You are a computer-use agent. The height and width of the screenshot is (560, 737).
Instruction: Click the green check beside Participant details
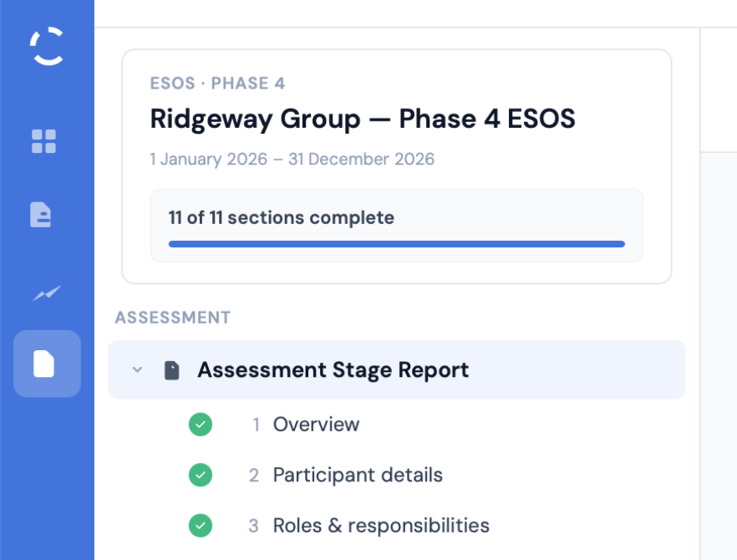pyautogui.click(x=201, y=475)
